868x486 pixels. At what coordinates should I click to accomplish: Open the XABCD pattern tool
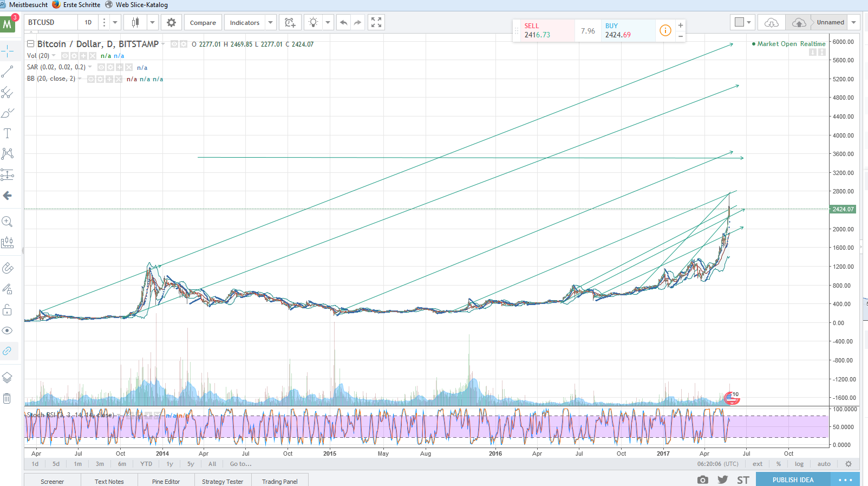pyautogui.click(x=8, y=154)
